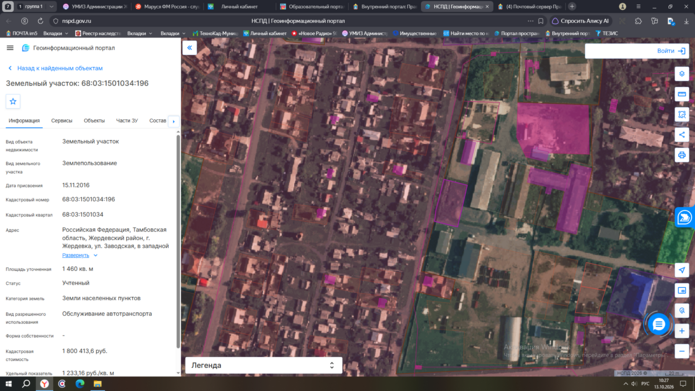Switch to the Сервисы tab
This screenshot has width=695, height=391.
(62, 121)
